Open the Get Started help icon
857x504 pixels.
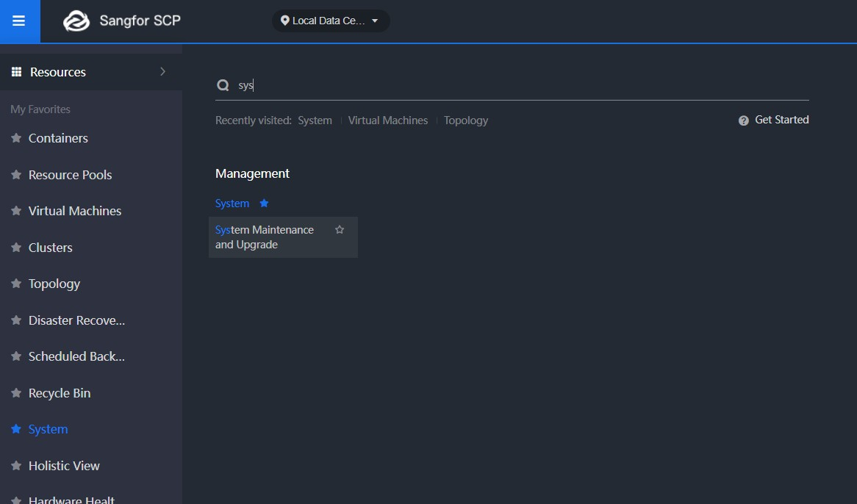tap(743, 120)
